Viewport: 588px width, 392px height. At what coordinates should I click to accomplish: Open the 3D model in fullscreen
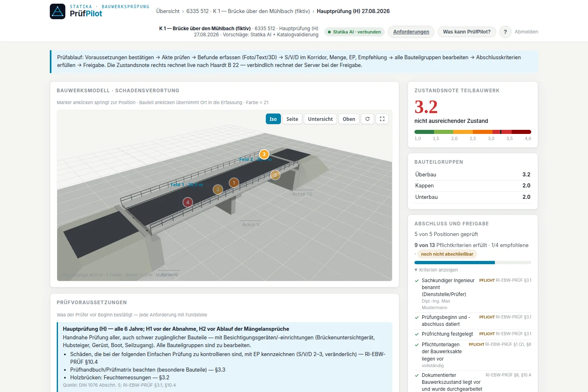click(382, 119)
